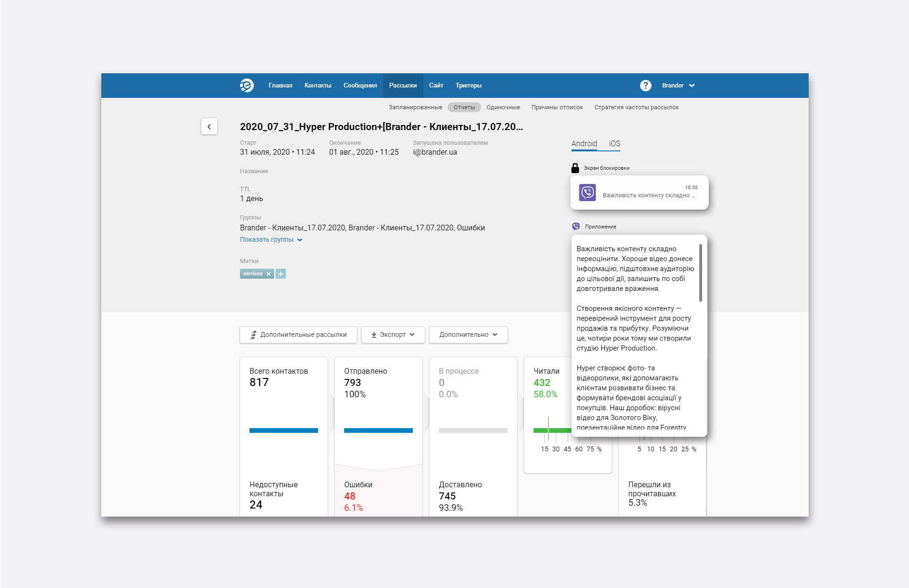Click the lock icon near Экран блокировки
The width and height of the screenshot is (909, 588).
(x=575, y=168)
